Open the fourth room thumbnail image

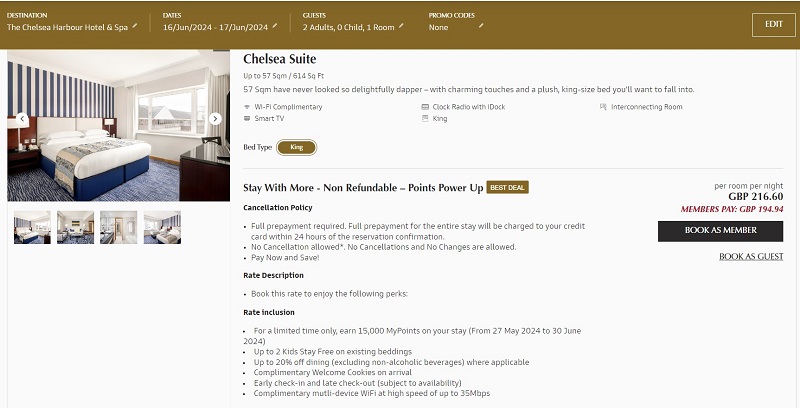tap(162, 227)
